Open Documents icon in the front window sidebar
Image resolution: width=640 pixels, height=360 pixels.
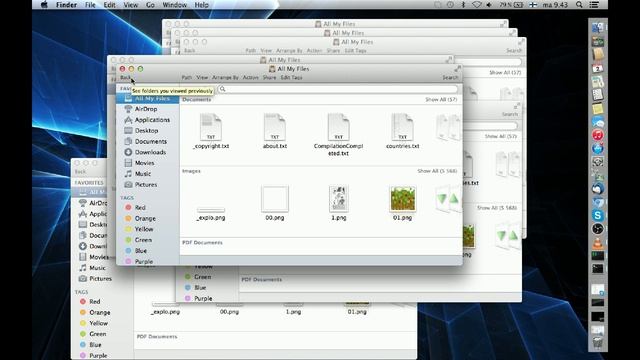coord(128,141)
